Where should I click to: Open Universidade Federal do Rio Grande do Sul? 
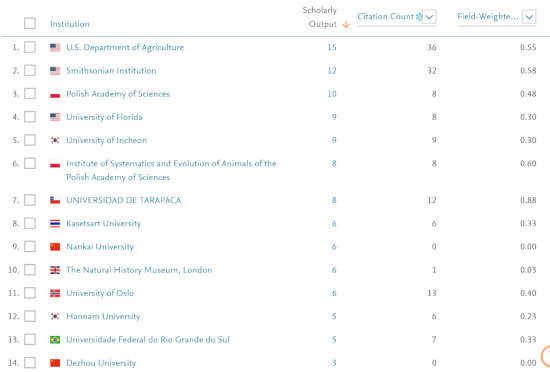tap(148, 339)
